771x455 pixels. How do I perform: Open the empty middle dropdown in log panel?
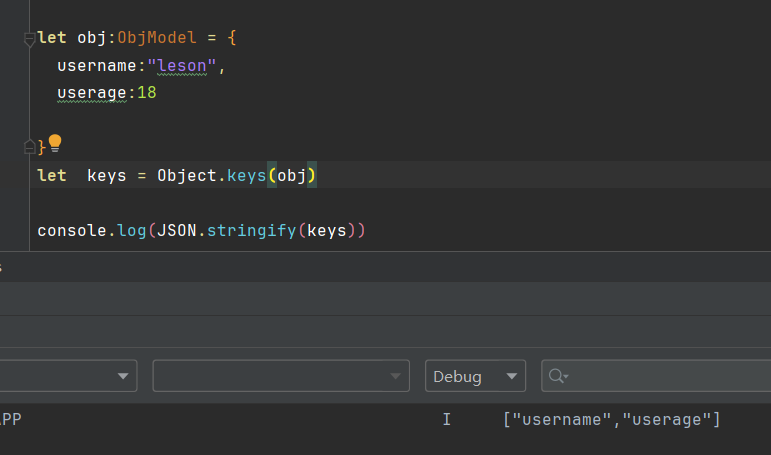click(280, 376)
